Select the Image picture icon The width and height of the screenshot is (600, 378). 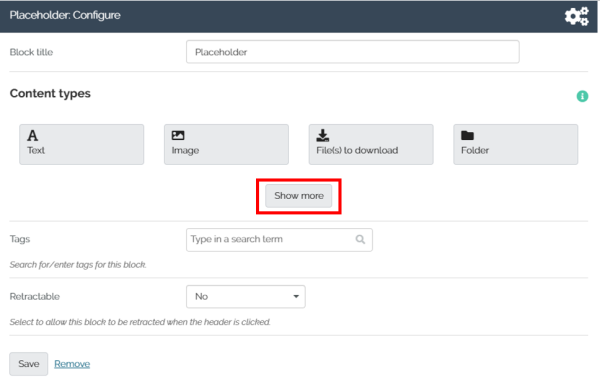(178, 135)
